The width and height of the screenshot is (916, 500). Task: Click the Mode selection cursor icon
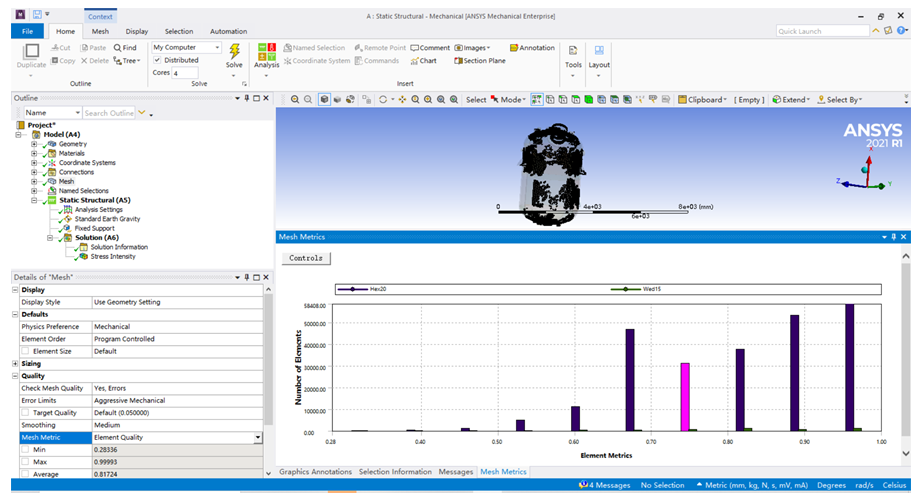point(495,100)
